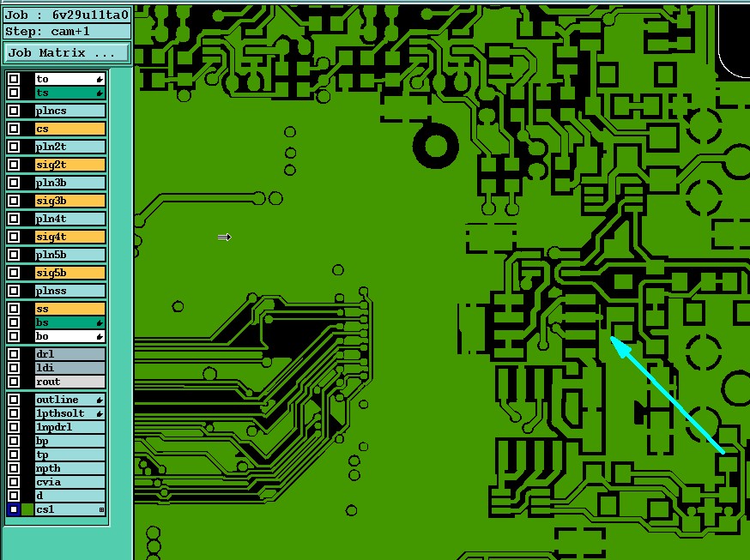Toggle display checkbox for layer bo

pyautogui.click(x=14, y=336)
